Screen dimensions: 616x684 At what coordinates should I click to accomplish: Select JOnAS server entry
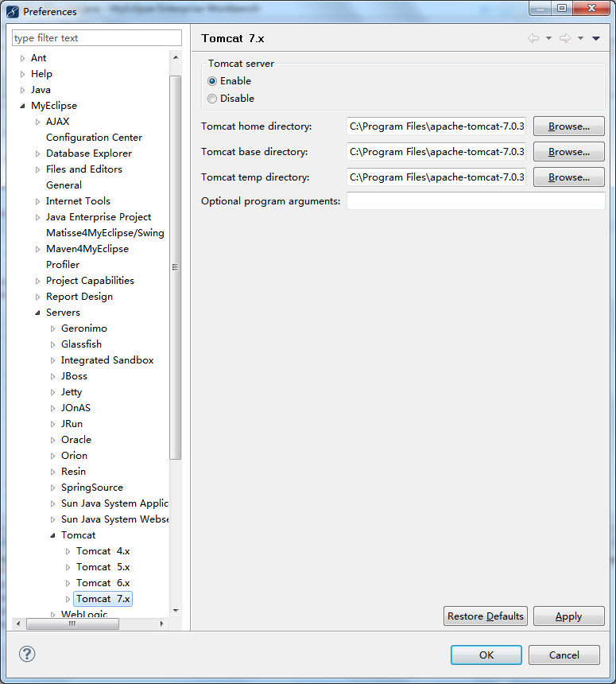(x=76, y=408)
